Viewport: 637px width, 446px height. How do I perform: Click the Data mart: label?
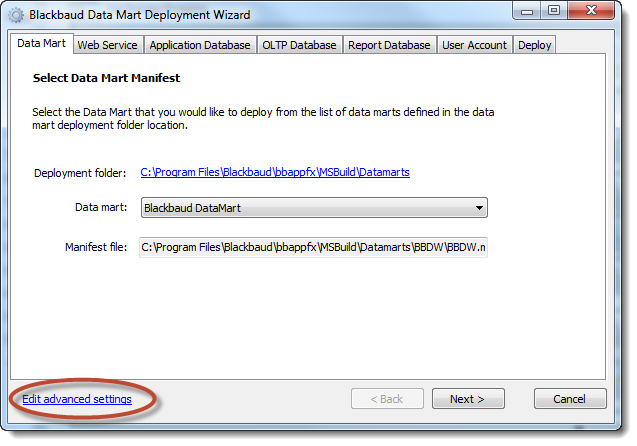pos(101,207)
